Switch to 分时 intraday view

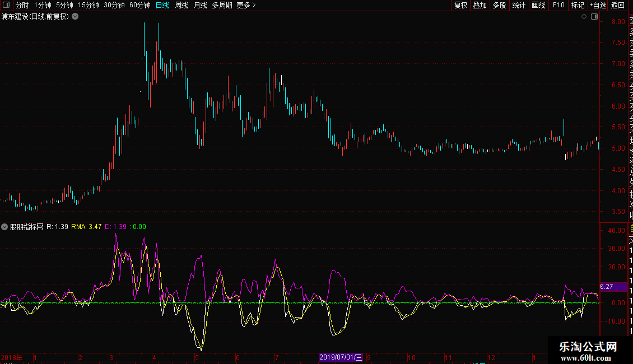pos(22,5)
